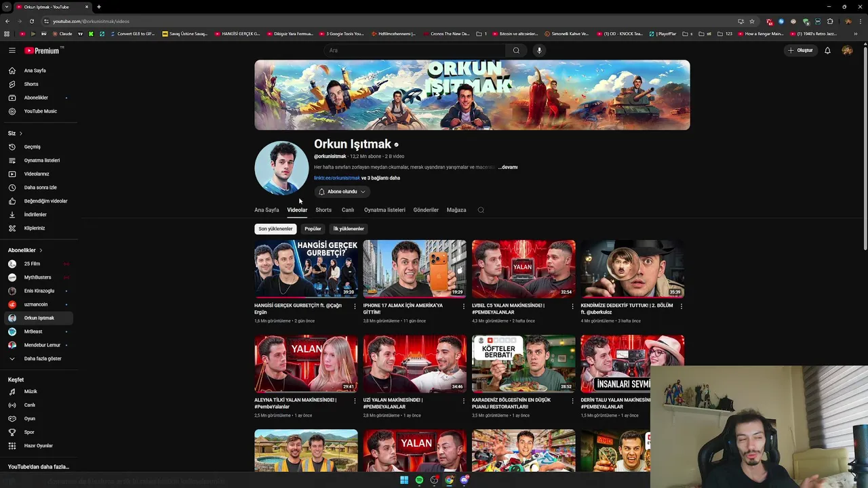Open options for HANGİSİ GERÇEK GURBETÇİ video
868x488 pixels.
pyautogui.click(x=355, y=306)
